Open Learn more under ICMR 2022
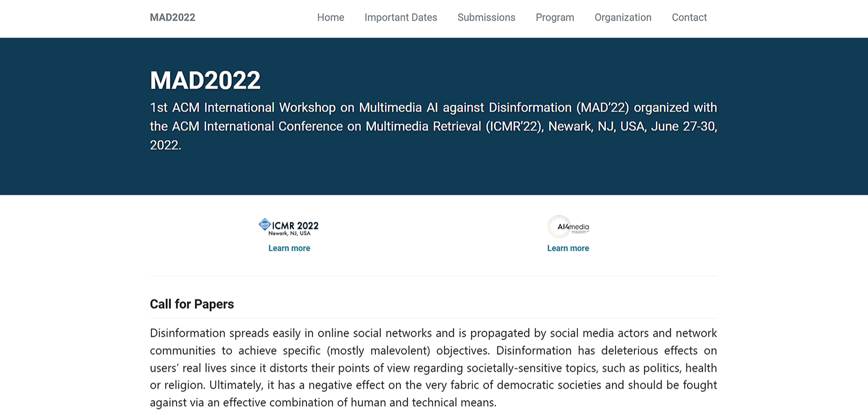 [289, 248]
